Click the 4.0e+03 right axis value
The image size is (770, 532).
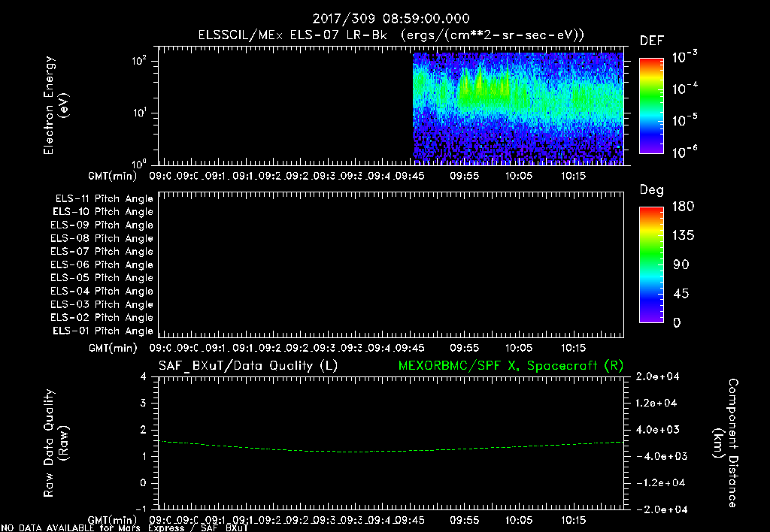[657, 430]
